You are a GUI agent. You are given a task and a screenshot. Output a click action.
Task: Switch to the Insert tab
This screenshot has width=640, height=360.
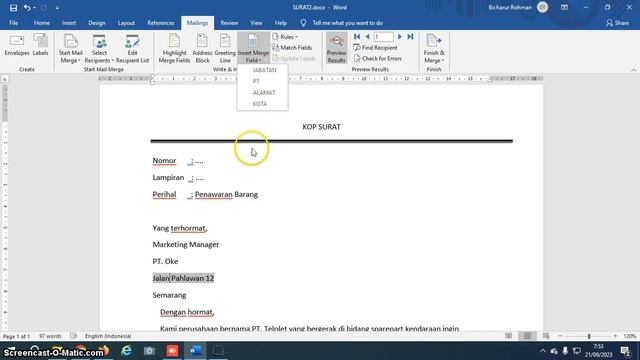[69, 23]
